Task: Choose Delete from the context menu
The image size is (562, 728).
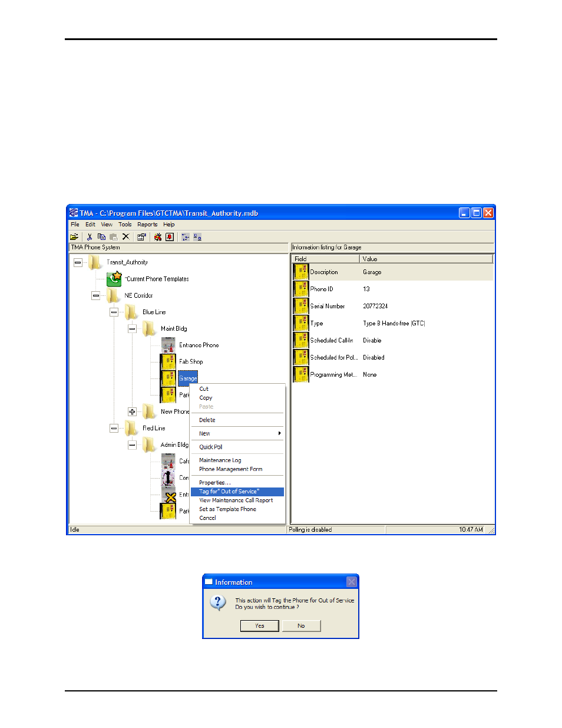Action: (x=207, y=420)
